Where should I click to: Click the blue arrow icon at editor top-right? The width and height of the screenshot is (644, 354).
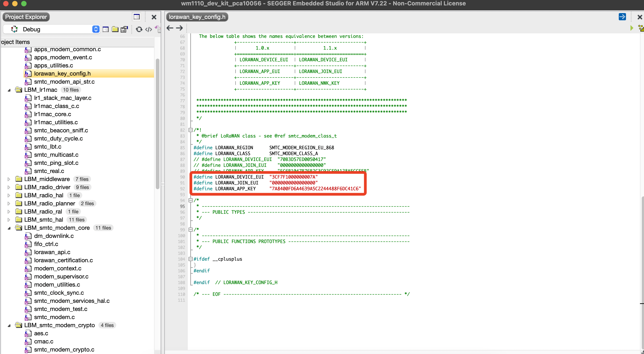click(x=622, y=17)
